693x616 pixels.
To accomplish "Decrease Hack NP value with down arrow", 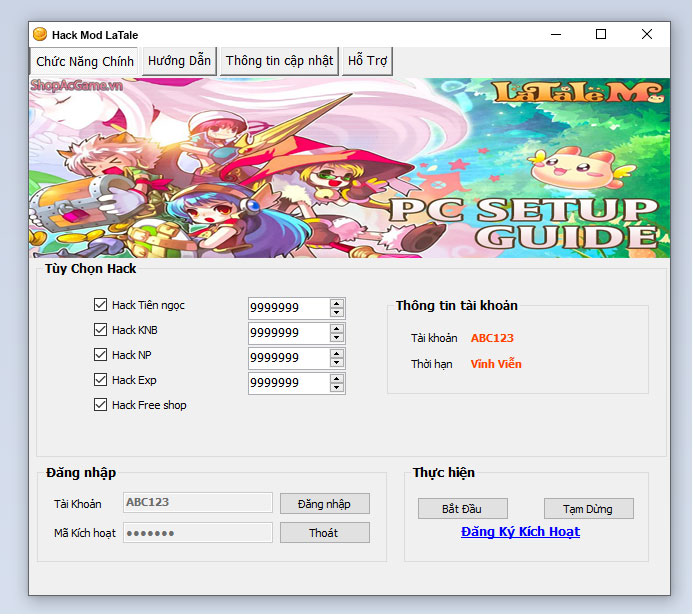I will [337, 362].
